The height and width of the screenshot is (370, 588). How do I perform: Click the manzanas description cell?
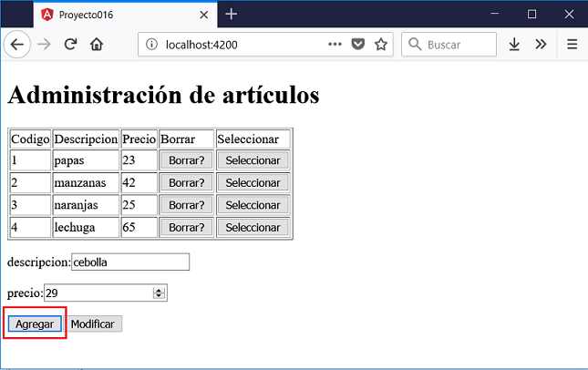[86, 183]
